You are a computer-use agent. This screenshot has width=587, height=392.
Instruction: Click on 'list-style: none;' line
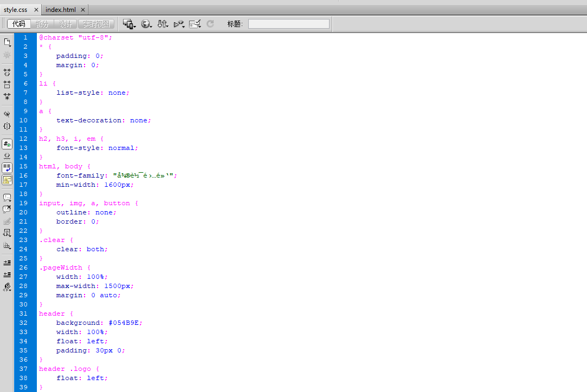tap(93, 93)
